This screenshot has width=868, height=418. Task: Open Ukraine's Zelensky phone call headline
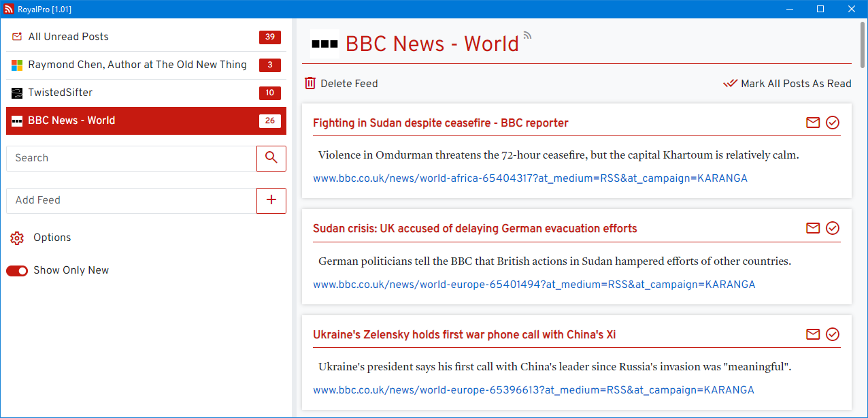[465, 335]
